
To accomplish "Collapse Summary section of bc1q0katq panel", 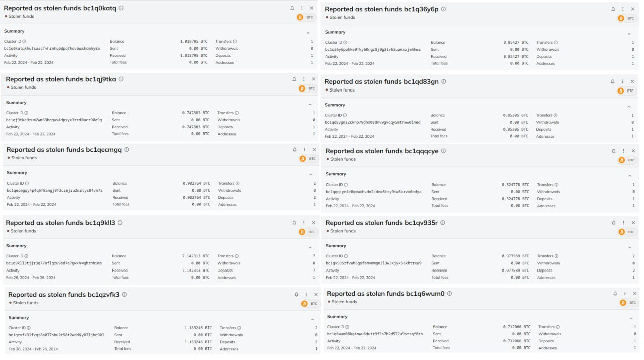I will click(x=308, y=33).
